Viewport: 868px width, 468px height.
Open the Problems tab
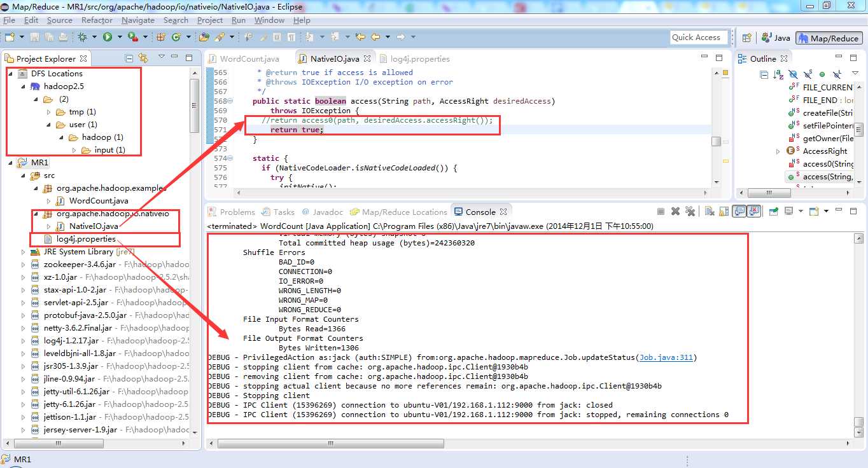point(231,212)
